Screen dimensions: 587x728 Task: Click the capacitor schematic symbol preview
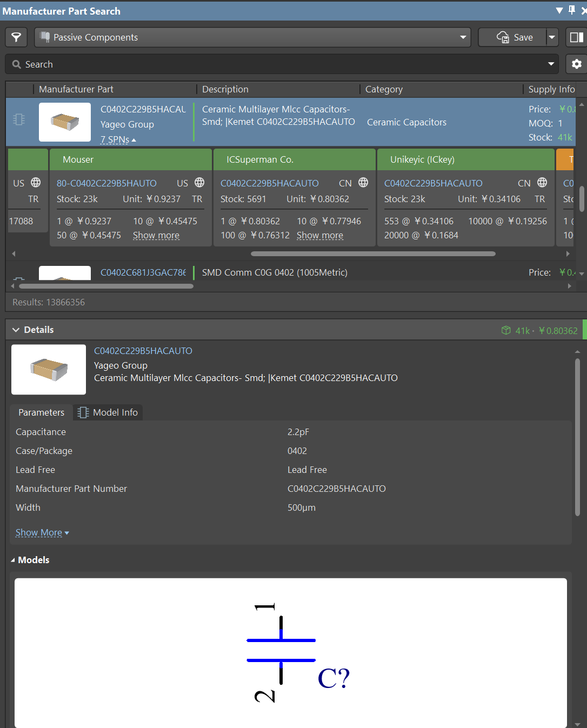[x=291, y=653]
